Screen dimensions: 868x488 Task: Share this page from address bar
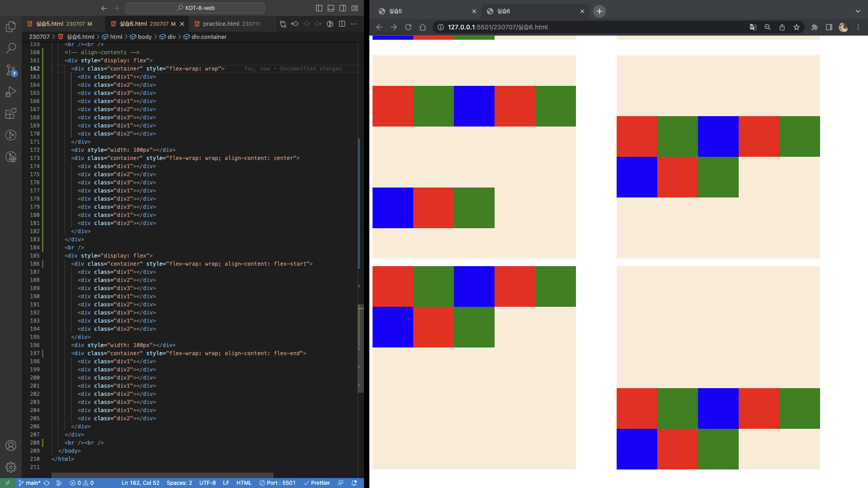782,27
